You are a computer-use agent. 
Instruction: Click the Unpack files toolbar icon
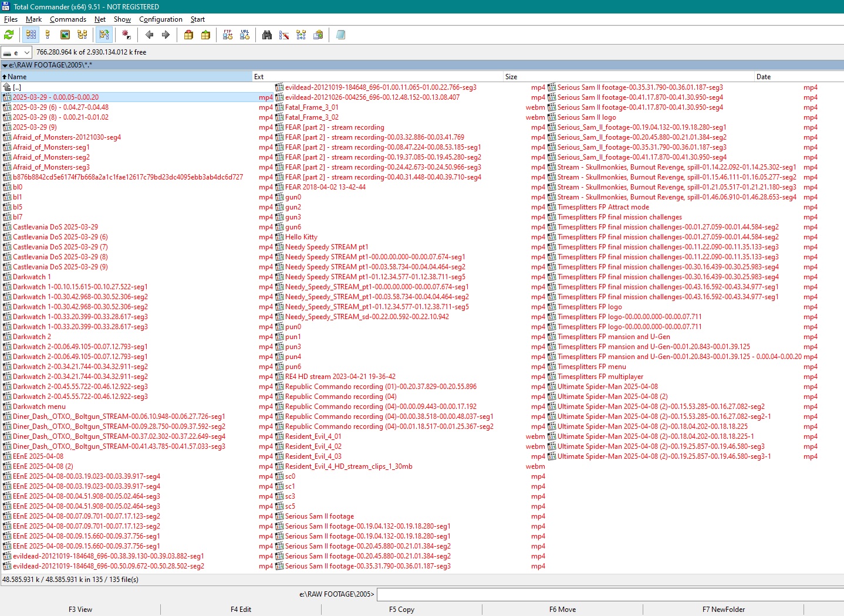click(x=205, y=35)
